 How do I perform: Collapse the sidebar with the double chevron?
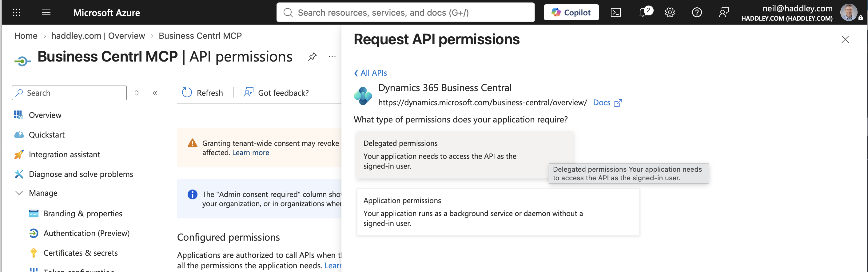pos(155,93)
